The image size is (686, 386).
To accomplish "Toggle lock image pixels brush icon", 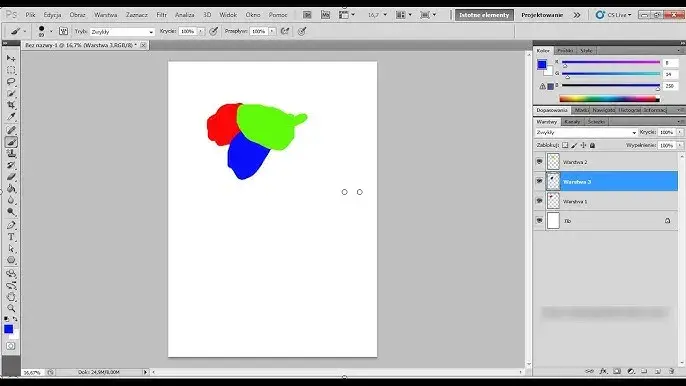I will click(574, 145).
